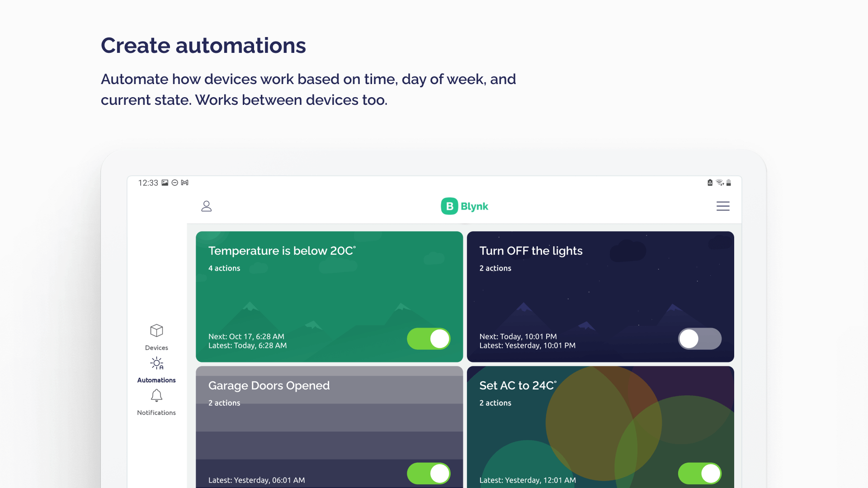Image resolution: width=868 pixels, height=488 pixels.
Task: Click the battery saver icon left of Wi-Fi
Action: (x=710, y=183)
